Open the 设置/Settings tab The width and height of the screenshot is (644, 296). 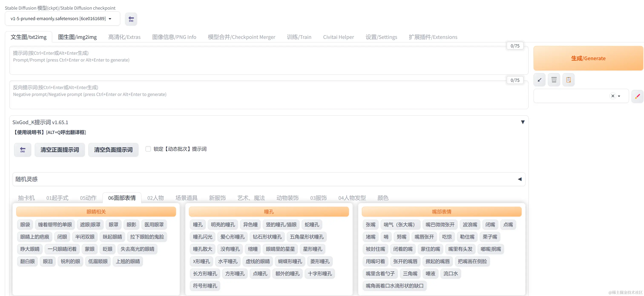[x=381, y=37]
